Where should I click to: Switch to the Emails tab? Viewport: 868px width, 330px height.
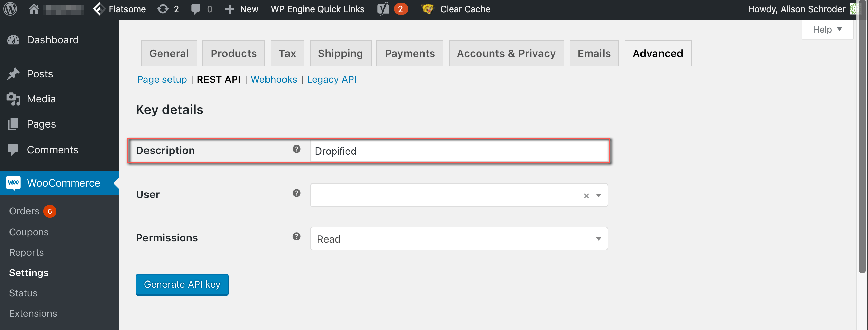click(x=594, y=53)
